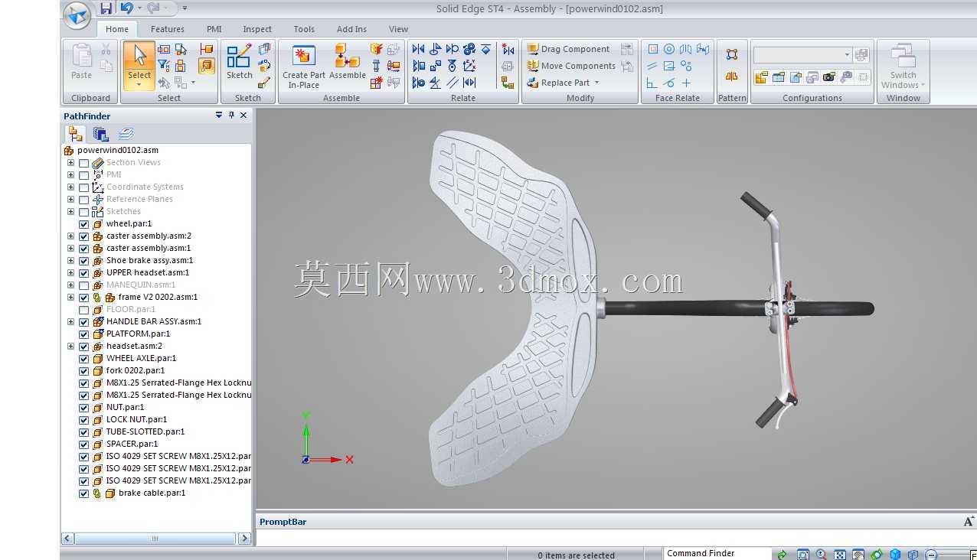Switch to the Tools tab
The image size is (977, 560).
(304, 29)
